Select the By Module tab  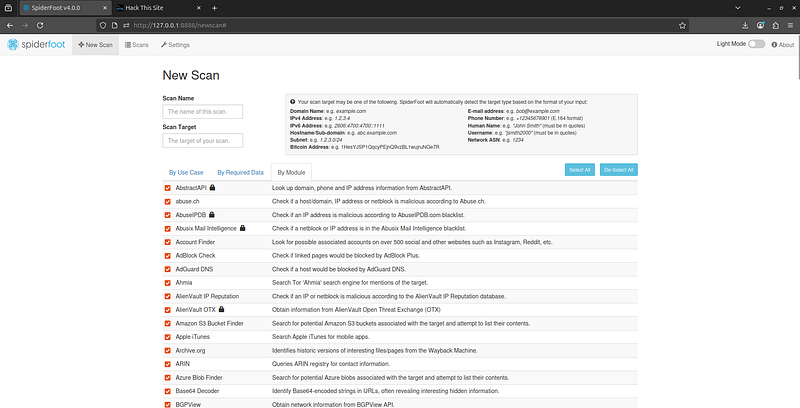click(291, 172)
